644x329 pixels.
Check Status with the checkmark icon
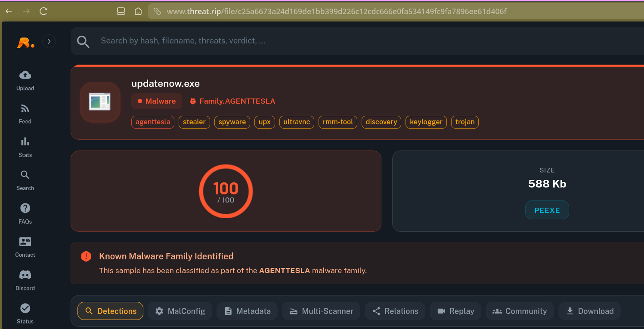25,312
